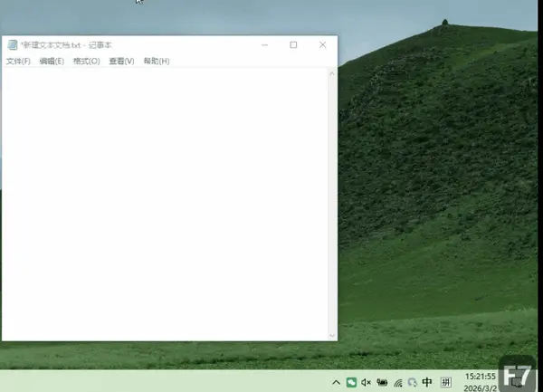Viewport: 543px width, 392px height.
Task: Open the 文件(F) menu in Notepad
Action: [18, 62]
